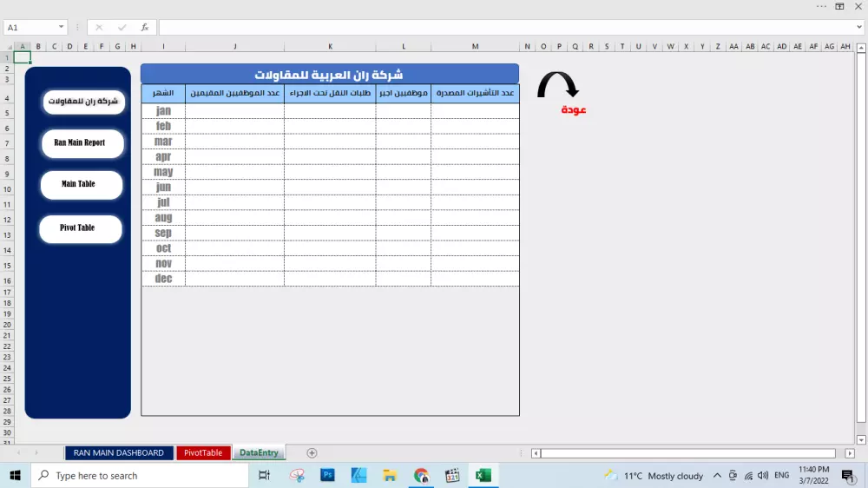Open Task View on taskbar
This screenshot has height=488, width=868.
(x=264, y=475)
